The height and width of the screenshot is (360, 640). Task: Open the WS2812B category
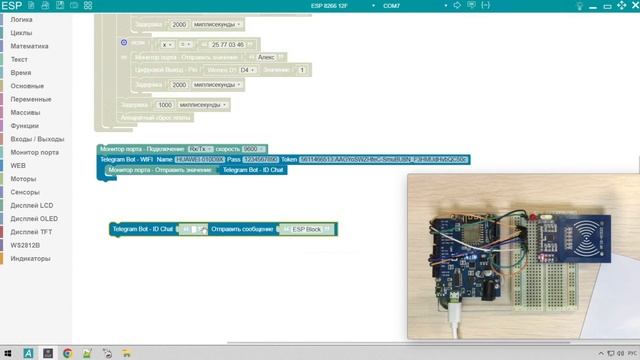pyautogui.click(x=25, y=245)
